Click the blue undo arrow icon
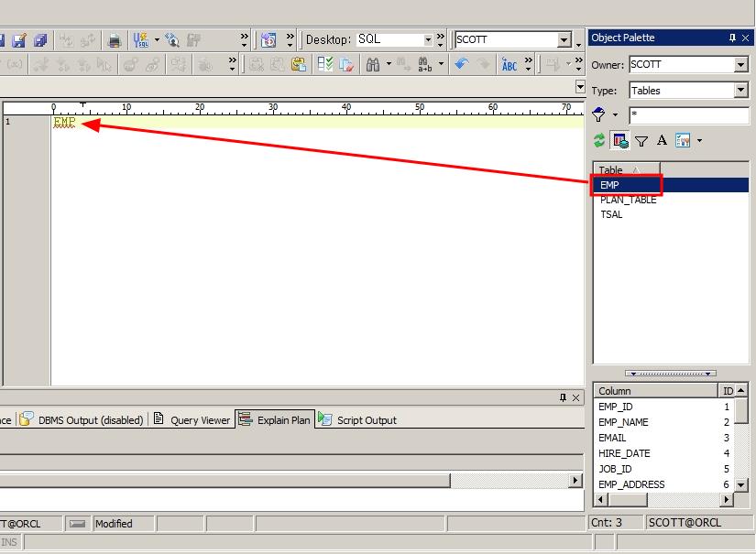This screenshot has height=554, width=756. point(461,64)
